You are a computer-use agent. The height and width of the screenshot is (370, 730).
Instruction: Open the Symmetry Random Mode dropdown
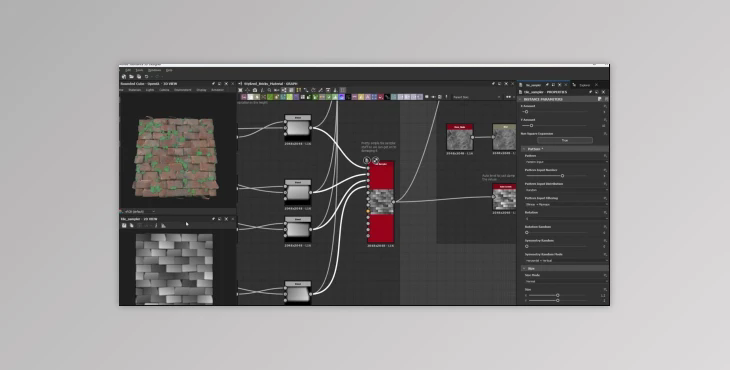coord(566,261)
